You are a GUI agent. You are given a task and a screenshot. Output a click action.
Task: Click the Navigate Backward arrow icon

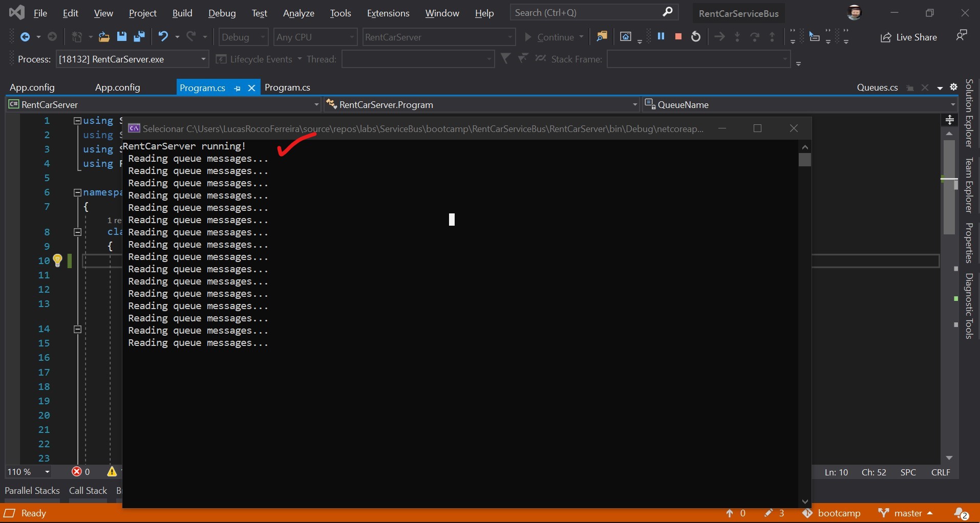25,37
